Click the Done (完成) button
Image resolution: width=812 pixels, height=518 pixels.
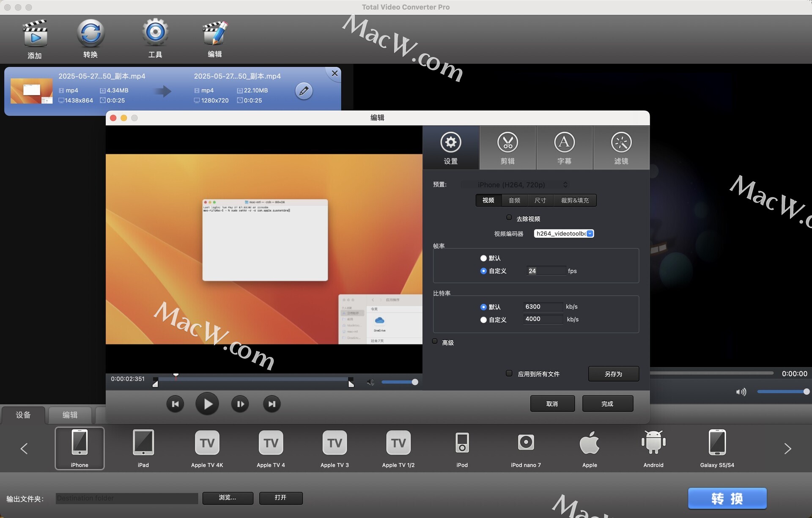607,404
